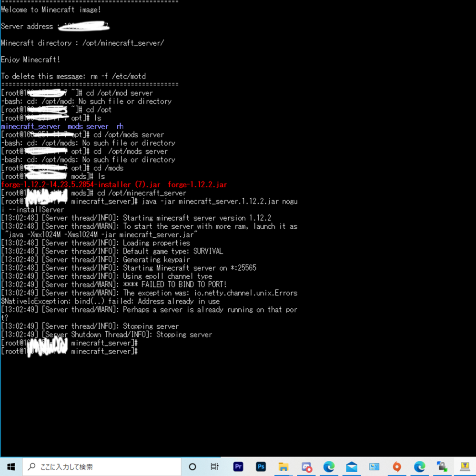Launch Adobe Premiere Pro from taskbar
Viewport: 476px width, 476px height.
pyautogui.click(x=238, y=466)
